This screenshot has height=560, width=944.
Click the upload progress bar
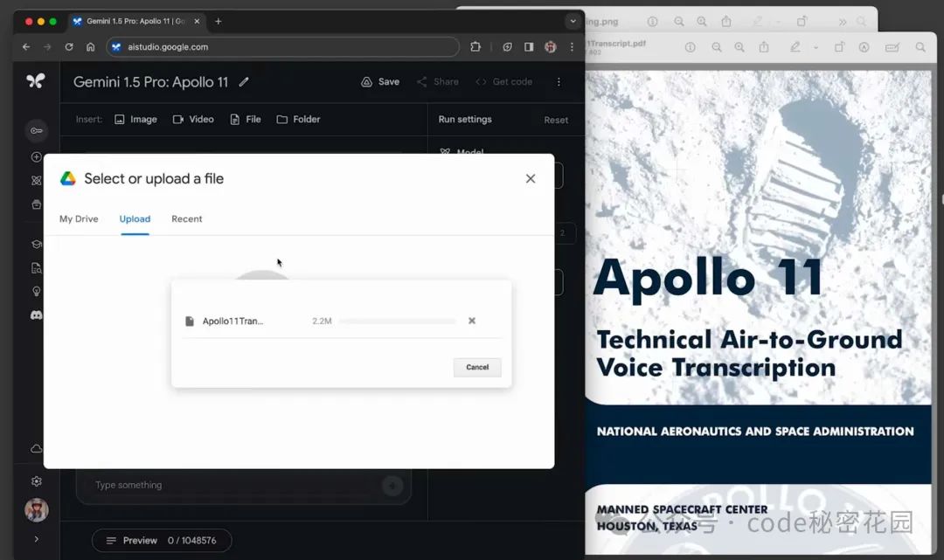tap(398, 321)
